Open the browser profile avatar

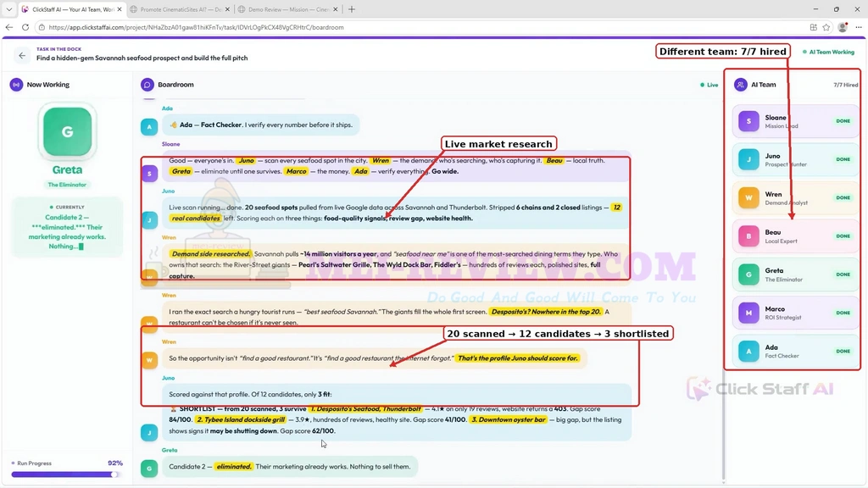(x=843, y=27)
